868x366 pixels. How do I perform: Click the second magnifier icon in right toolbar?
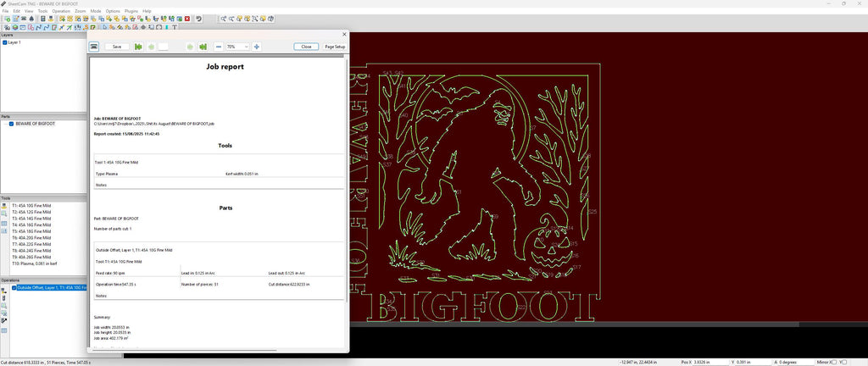click(231, 19)
